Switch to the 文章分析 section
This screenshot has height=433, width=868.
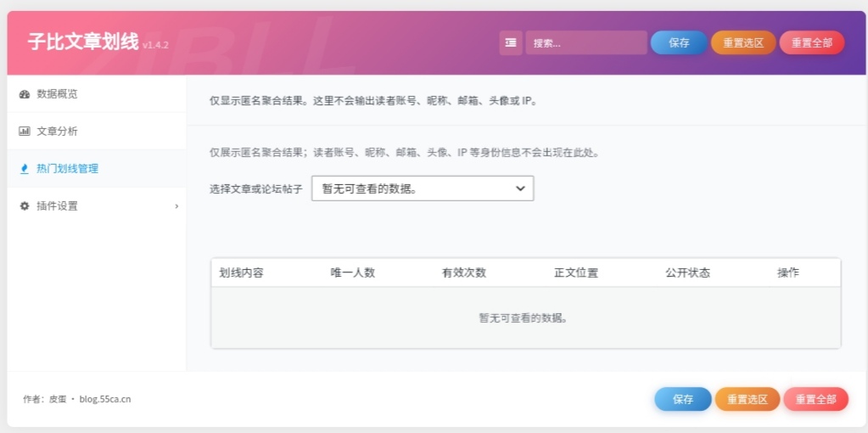point(97,132)
